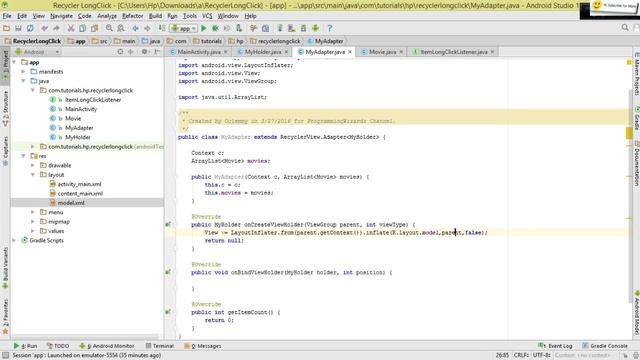Run the app with green play icon
The width and height of the screenshot is (640, 360).
(204, 28)
